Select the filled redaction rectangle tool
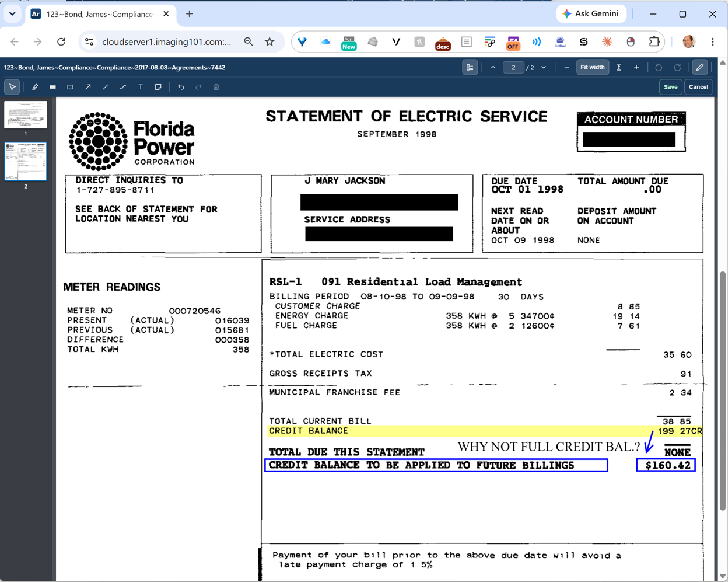This screenshot has height=582, width=728. coord(52,87)
